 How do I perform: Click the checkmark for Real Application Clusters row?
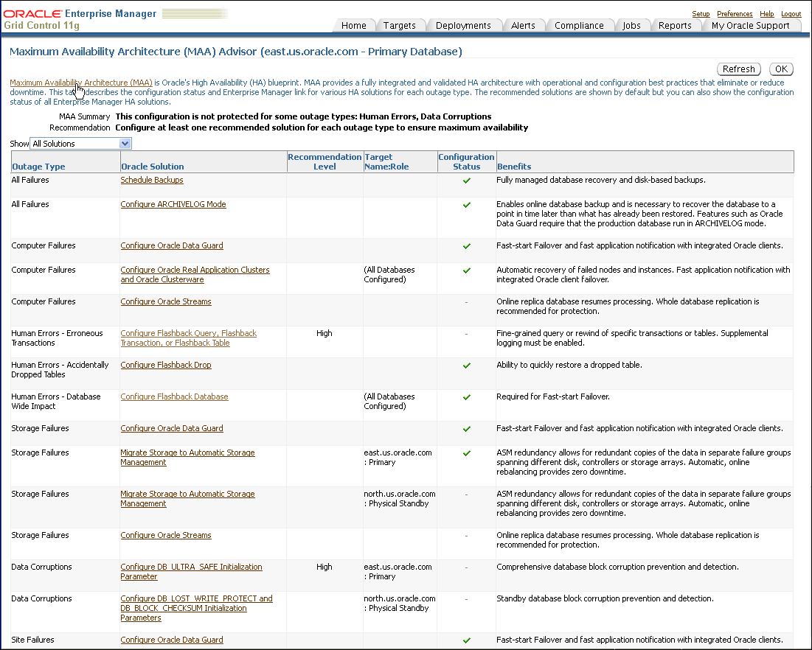pyautogui.click(x=466, y=270)
